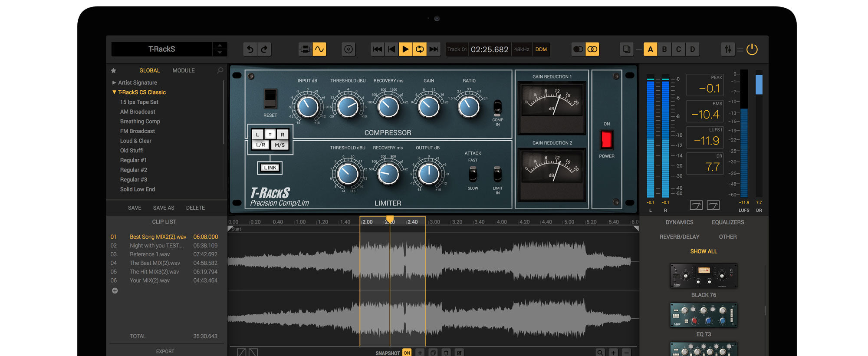The image size is (868, 356).
Task: Click the favorites star icon
Action: (114, 70)
